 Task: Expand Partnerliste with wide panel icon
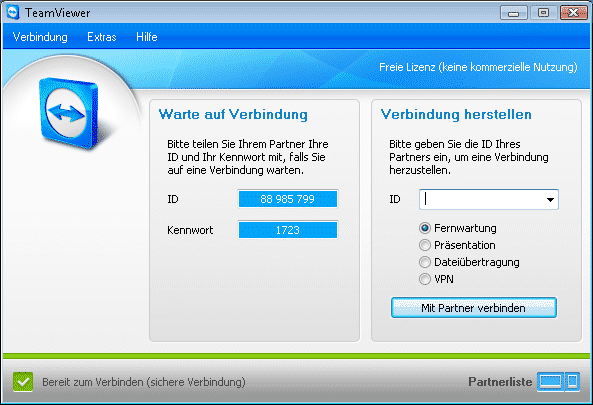click(551, 381)
